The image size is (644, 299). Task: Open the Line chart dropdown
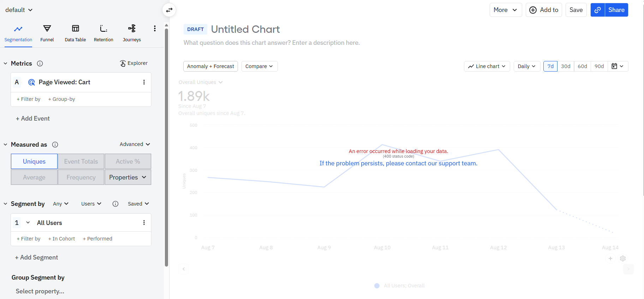tap(487, 66)
